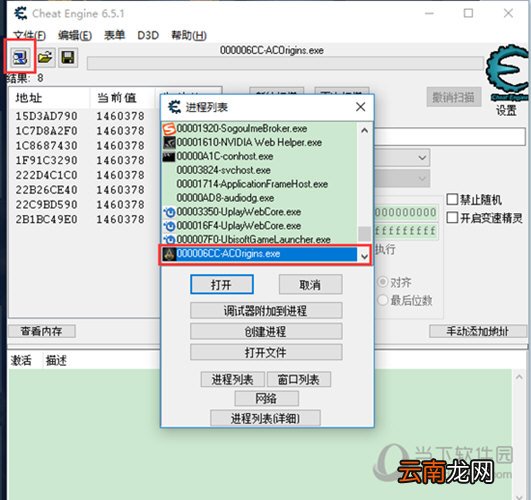Select address row 222D4C1C0

point(81,175)
